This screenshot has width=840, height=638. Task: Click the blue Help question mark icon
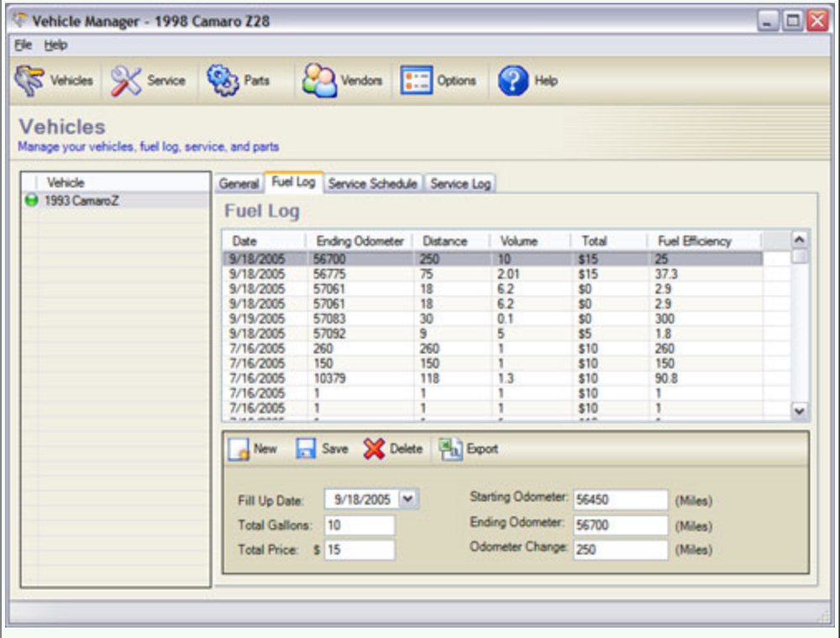click(x=513, y=81)
